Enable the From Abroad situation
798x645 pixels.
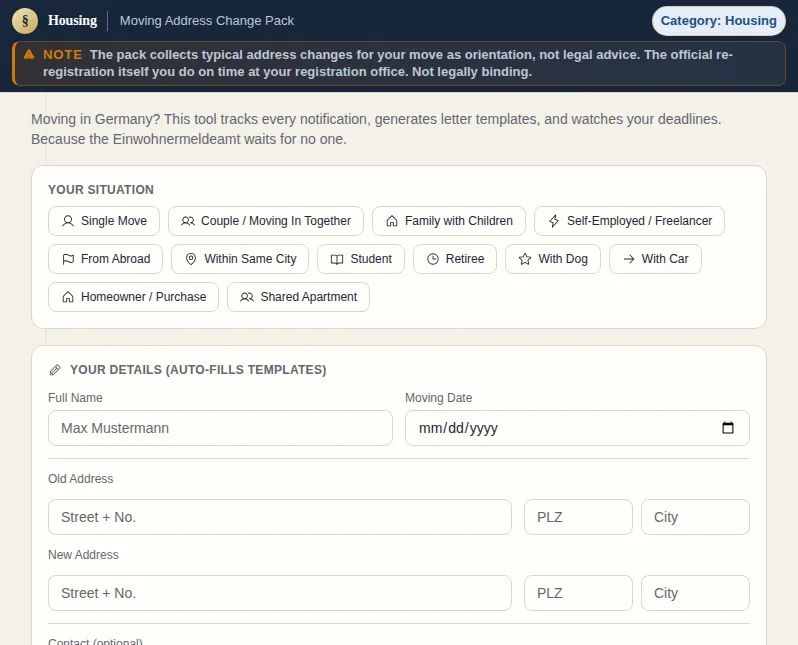pos(105,259)
